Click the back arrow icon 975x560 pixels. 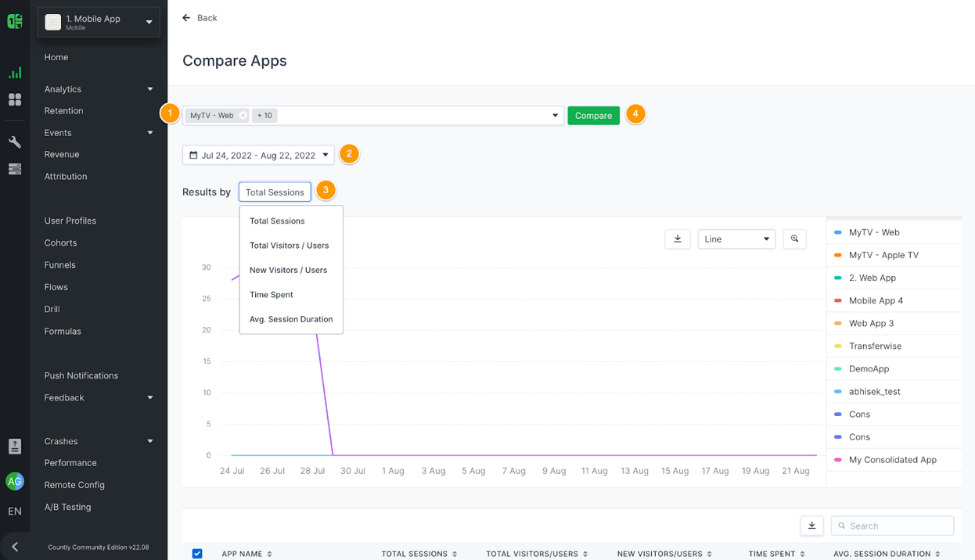[186, 17]
